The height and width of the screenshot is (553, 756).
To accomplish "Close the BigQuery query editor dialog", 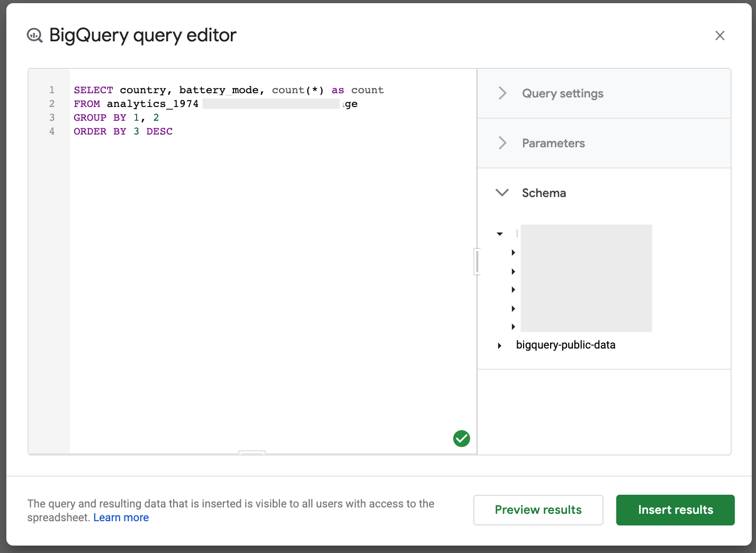I will coord(719,35).
